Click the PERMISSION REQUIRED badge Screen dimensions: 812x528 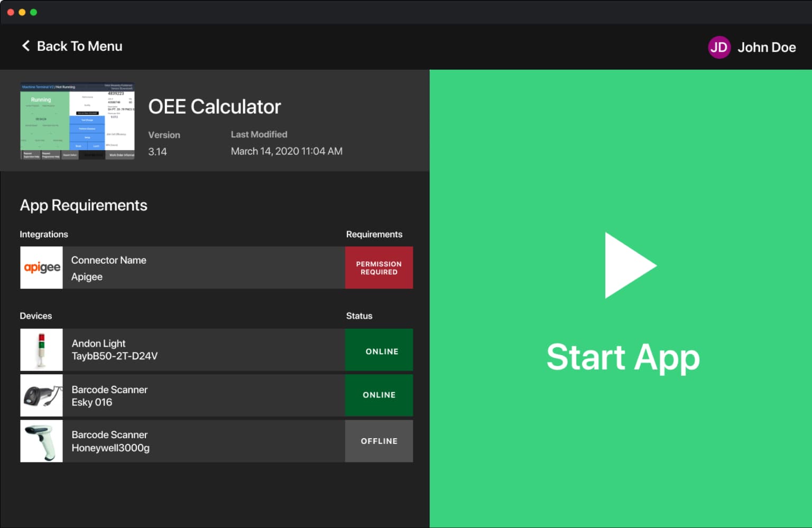379,267
